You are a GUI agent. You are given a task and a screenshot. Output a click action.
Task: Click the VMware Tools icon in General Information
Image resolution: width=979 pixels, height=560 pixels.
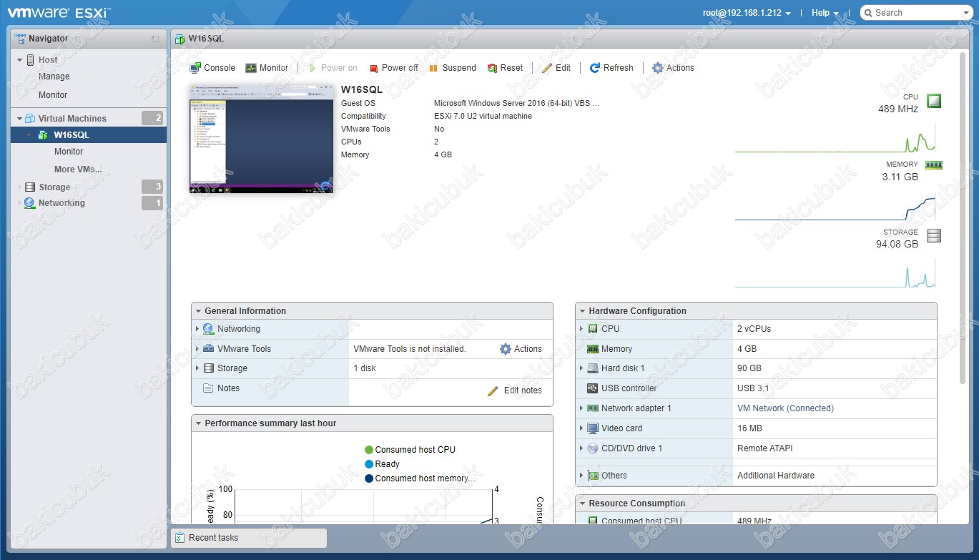209,349
